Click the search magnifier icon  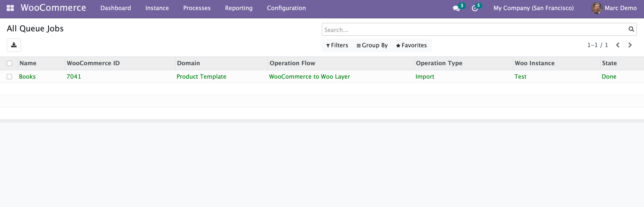[x=631, y=29]
